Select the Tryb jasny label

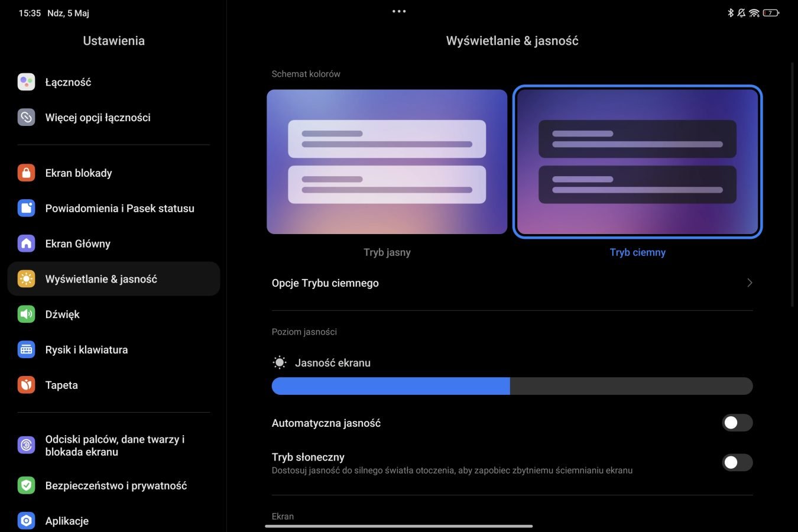pyautogui.click(x=387, y=252)
